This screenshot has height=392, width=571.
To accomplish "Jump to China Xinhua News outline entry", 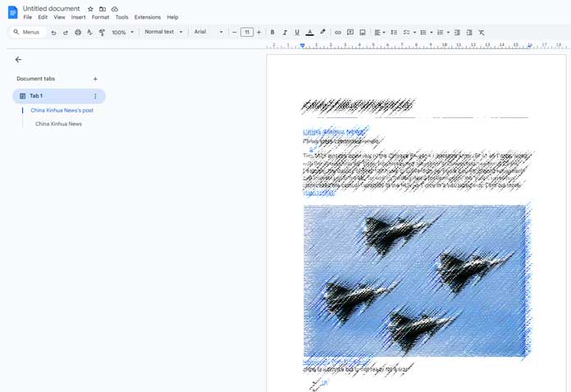I will coord(58,124).
